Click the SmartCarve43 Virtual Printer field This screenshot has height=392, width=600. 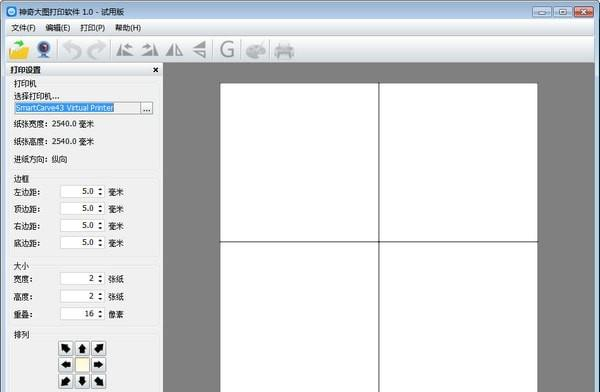coord(77,108)
